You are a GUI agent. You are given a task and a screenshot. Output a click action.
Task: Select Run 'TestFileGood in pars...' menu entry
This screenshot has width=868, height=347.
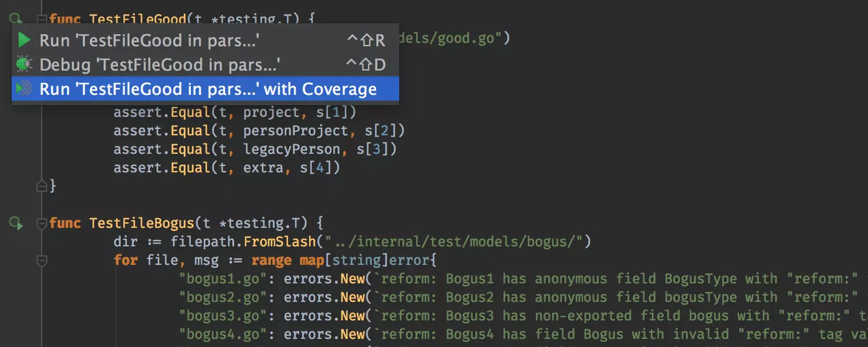click(149, 40)
